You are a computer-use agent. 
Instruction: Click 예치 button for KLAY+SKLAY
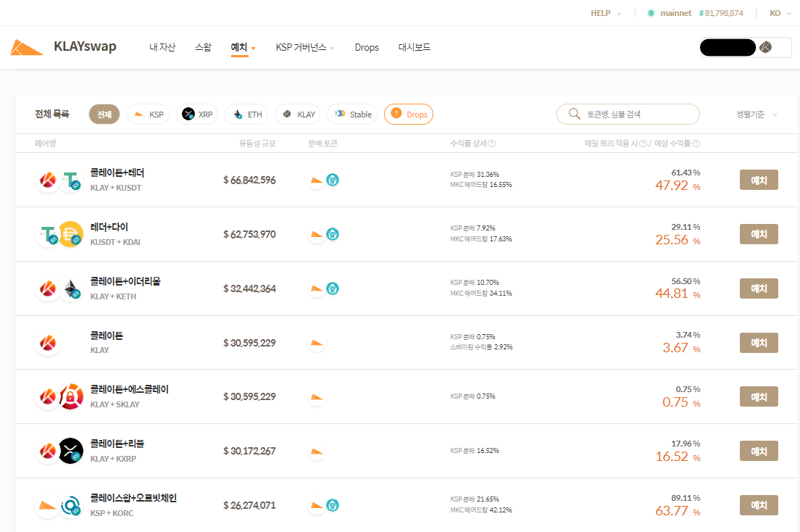(759, 396)
